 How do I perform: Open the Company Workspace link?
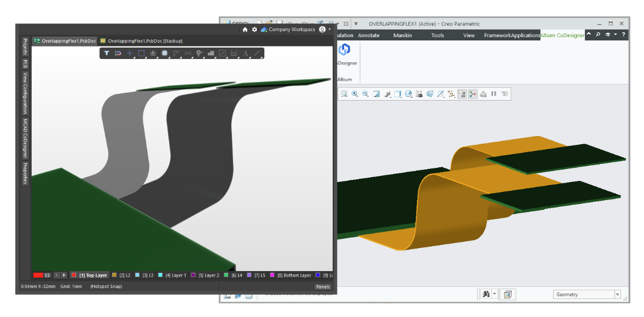click(x=292, y=30)
